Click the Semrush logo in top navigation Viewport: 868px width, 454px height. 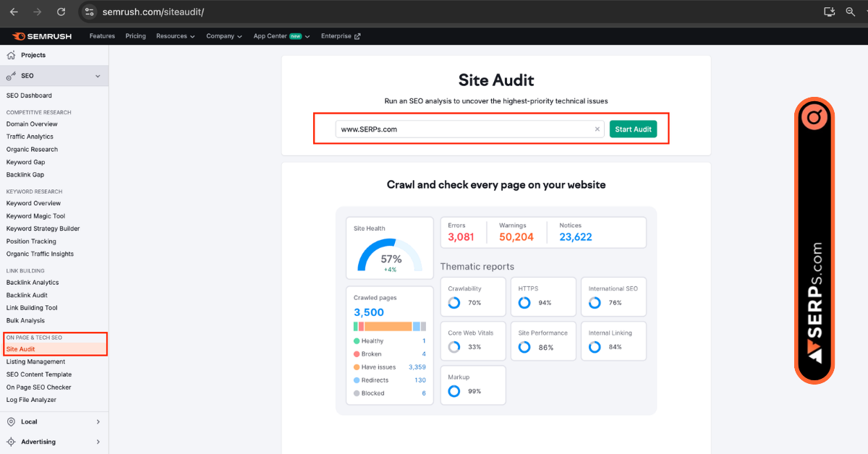tap(40, 35)
